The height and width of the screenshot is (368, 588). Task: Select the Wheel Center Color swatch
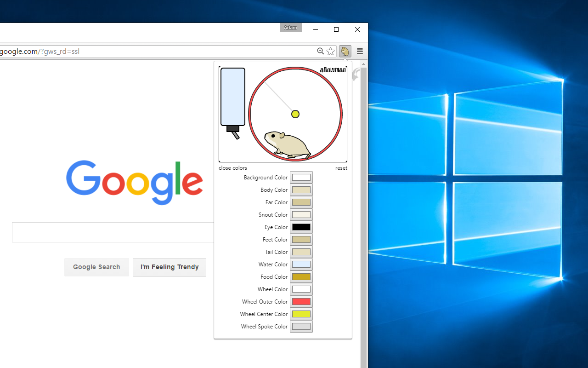pyautogui.click(x=301, y=314)
